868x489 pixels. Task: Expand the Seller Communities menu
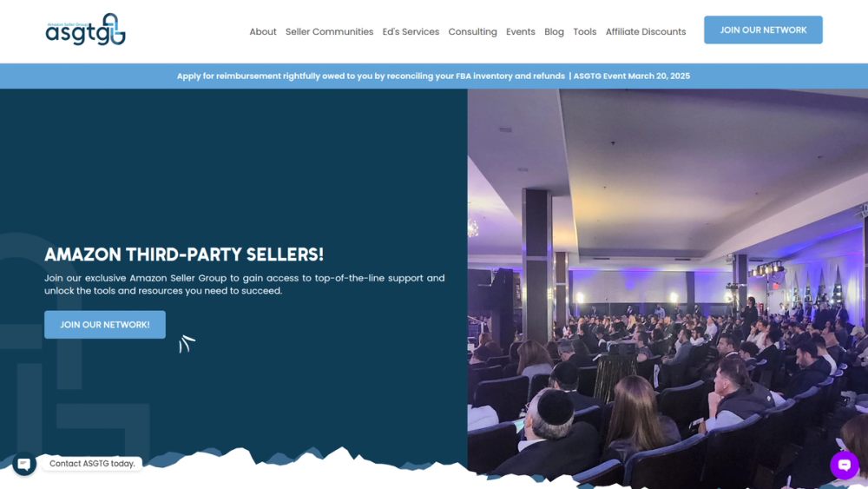(329, 31)
